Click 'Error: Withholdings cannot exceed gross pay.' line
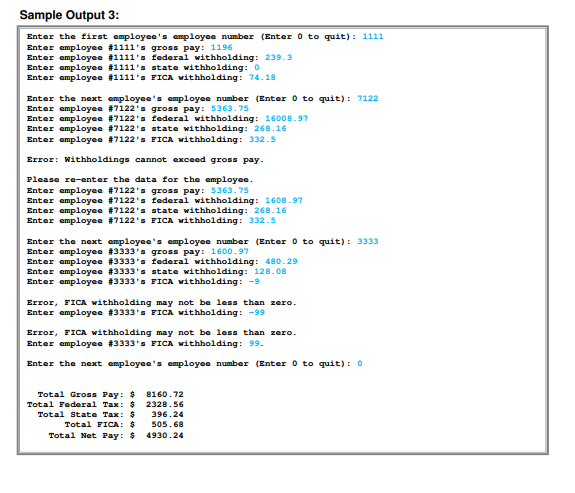This screenshot has width=575, height=493. (x=145, y=160)
